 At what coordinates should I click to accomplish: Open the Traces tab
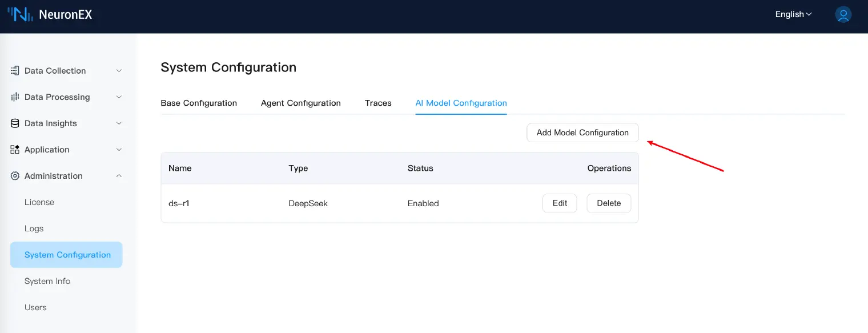[378, 103]
